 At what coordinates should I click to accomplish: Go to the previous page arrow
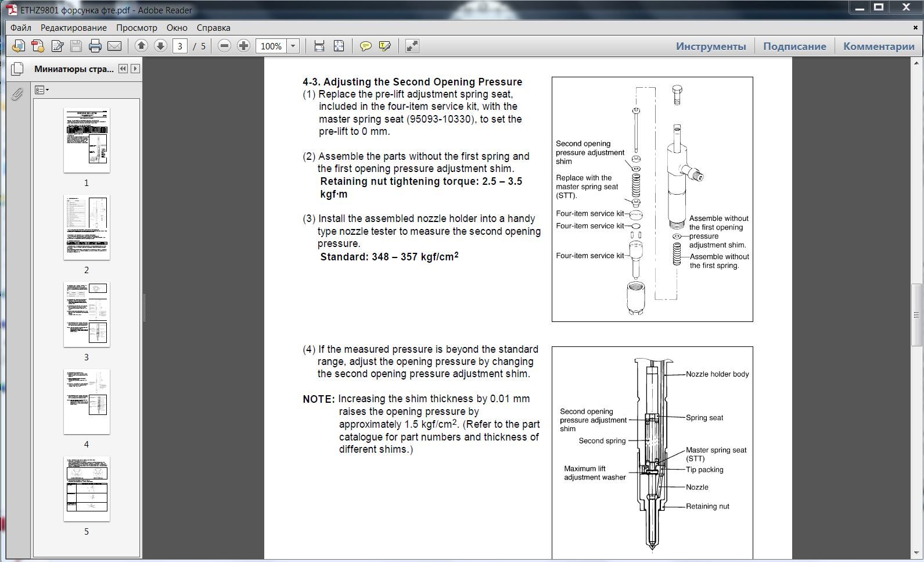click(141, 46)
